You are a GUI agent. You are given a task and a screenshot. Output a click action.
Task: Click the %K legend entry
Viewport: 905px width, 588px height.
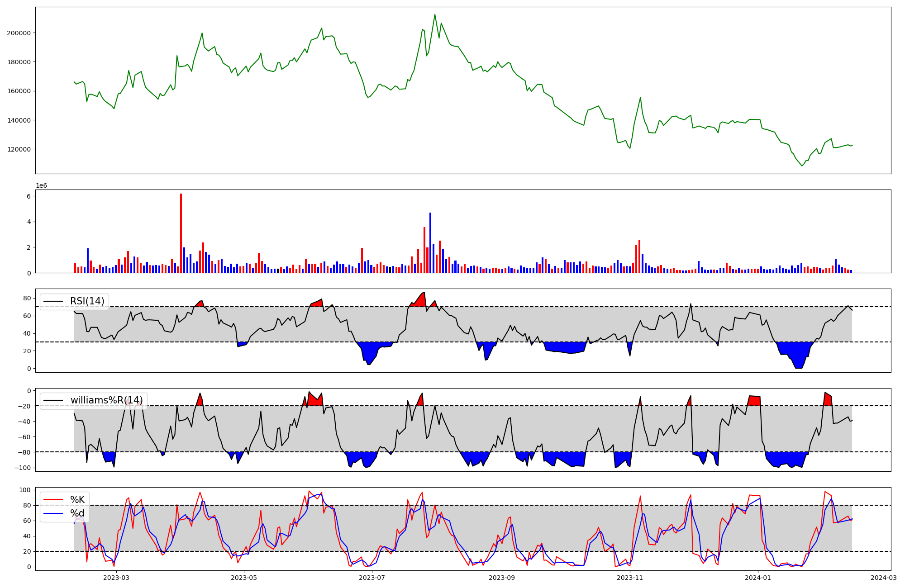click(x=77, y=499)
